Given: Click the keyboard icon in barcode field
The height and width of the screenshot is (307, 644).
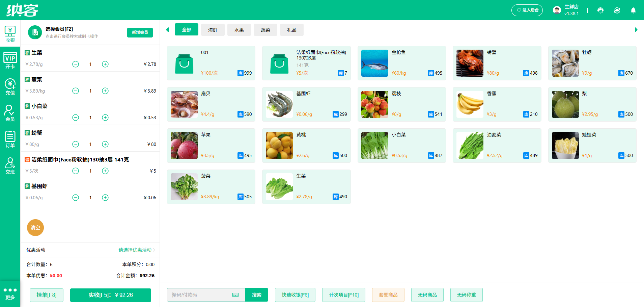Looking at the screenshot, I should click(x=235, y=295).
